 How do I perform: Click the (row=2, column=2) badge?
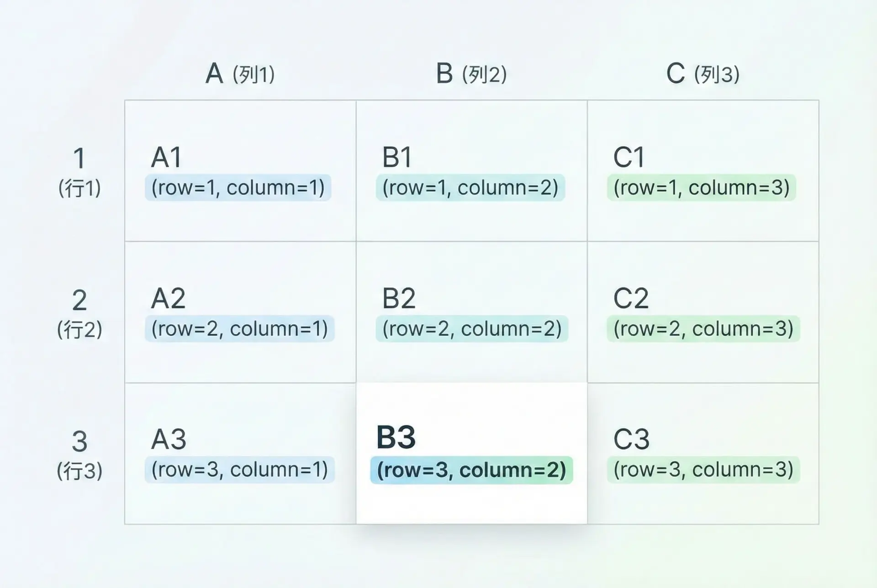(472, 329)
